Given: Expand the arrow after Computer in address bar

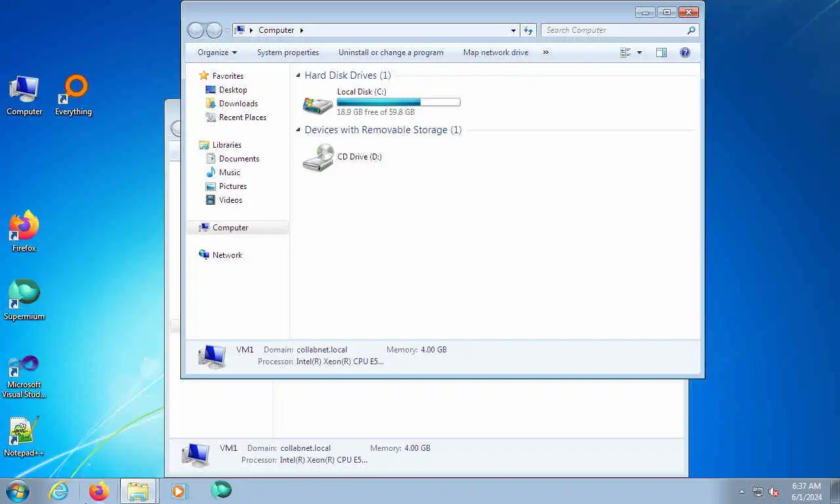Looking at the screenshot, I should (302, 30).
